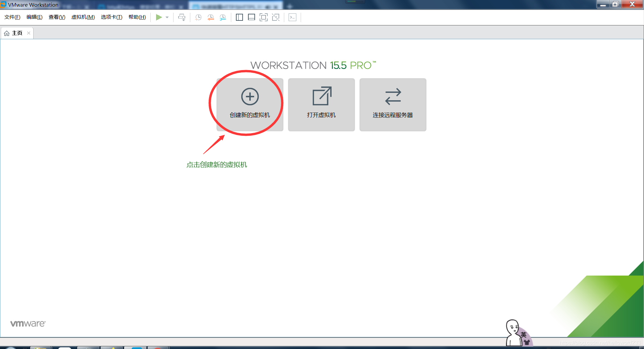Open the 选项卡(T) menu
This screenshot has height=349, width=644.
pos(111,17)
